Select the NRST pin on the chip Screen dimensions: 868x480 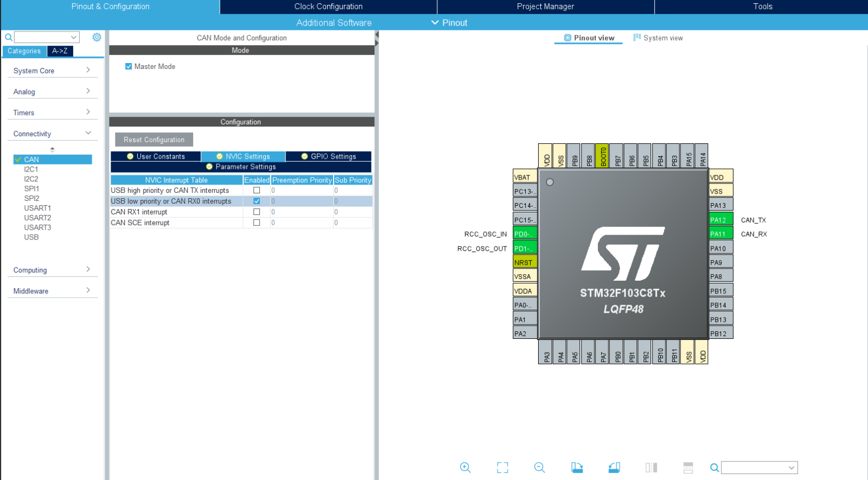pos(525,262)
